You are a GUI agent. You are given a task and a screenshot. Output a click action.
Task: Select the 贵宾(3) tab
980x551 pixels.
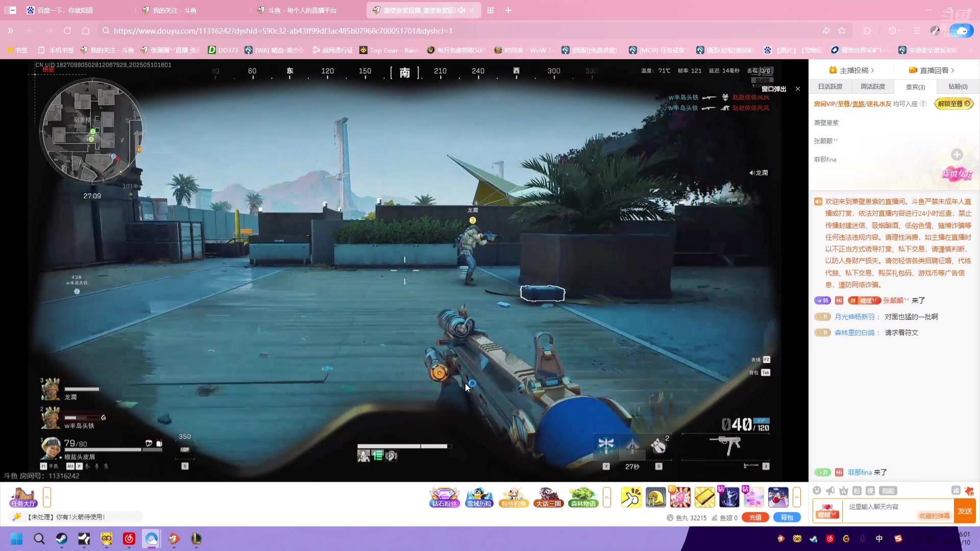coord(915,87)
